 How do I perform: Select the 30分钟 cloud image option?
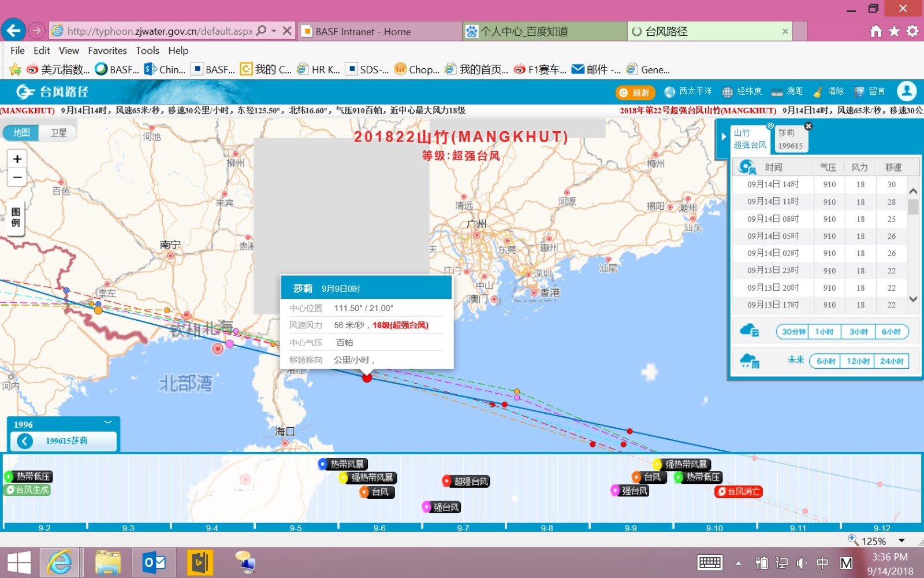793,332
